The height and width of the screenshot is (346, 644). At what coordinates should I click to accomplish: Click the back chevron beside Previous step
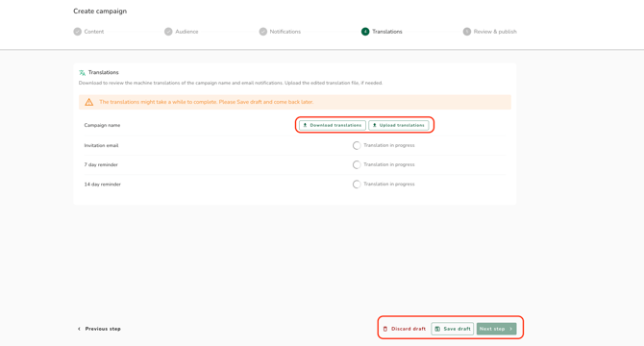coord(79,329)
